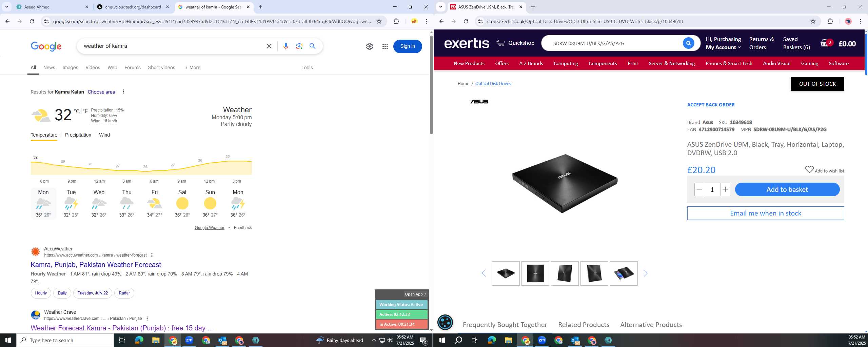The image size is (868, 347).
Task: Open the Google apps grid icon
Action: click(385, 46)
